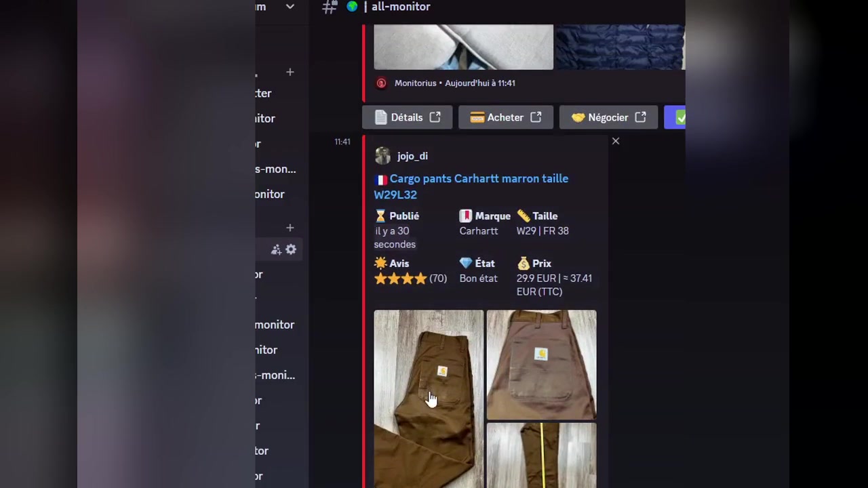Viewport: 868px width, 488px height.
Task: Add a channel with the lower plus icon
Action: (290, 228)
